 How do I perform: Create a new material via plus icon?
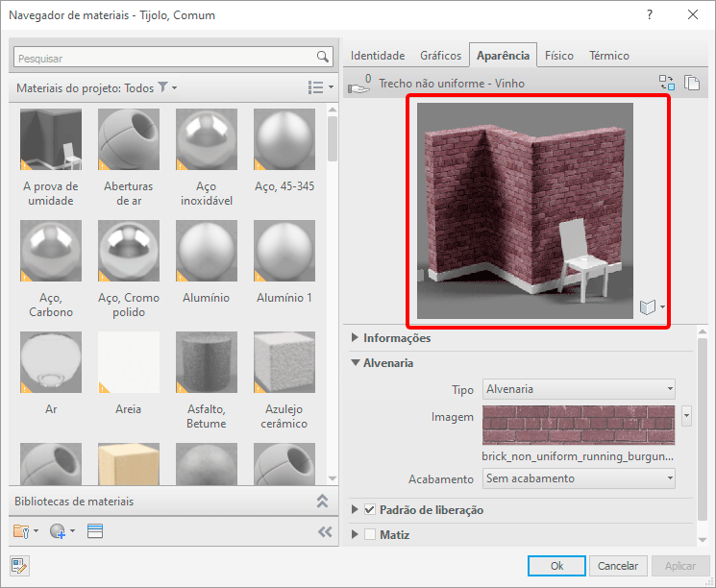[62, 531]
